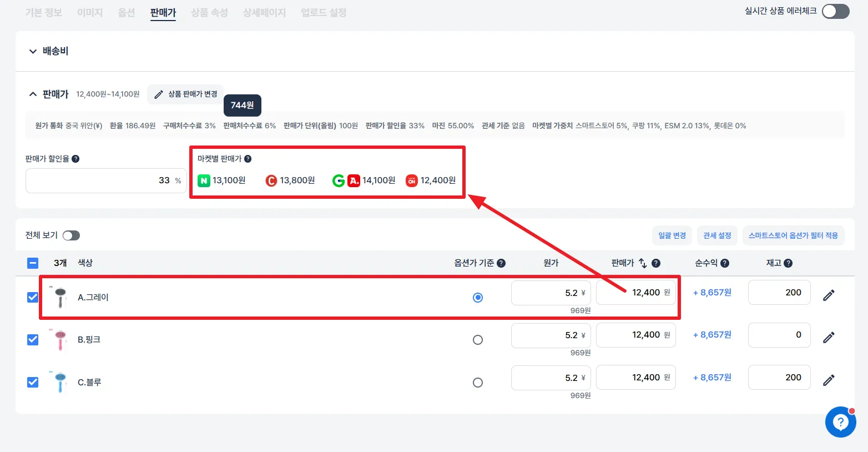The height and width of the screenshot is (452, 868).
Task: Enable the 실시간 상품 에러체크 toggle
Action: (835, 11)
